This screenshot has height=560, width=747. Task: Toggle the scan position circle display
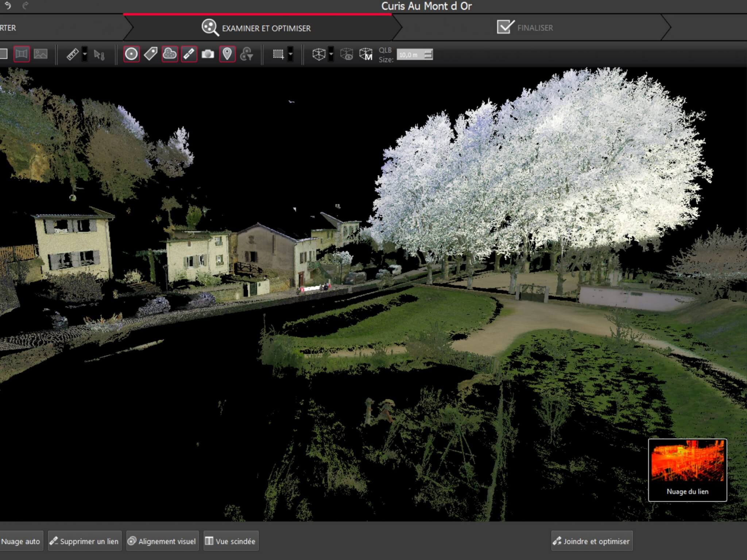point(131,54)
